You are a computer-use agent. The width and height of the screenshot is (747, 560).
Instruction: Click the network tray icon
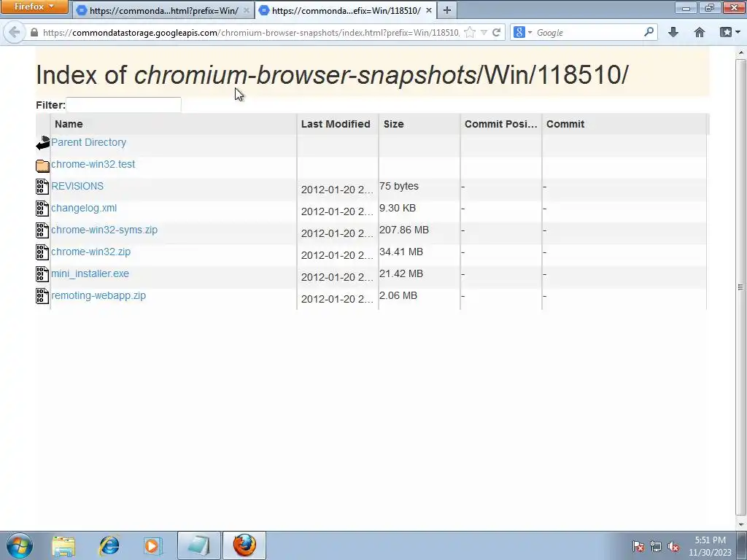[656, 547]
